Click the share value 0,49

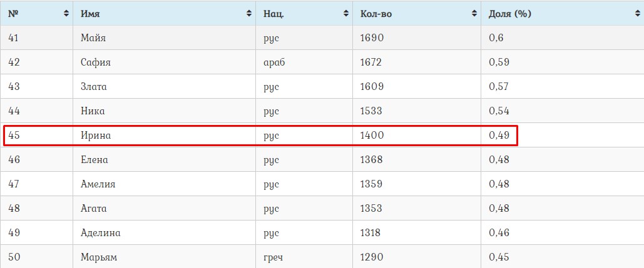click(x=499, y=135)
